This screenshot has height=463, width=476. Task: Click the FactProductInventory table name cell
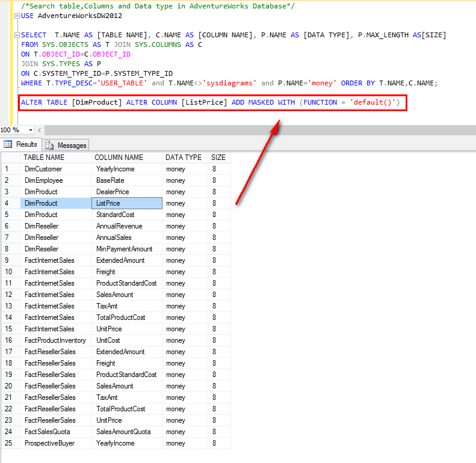pos(56,340)
